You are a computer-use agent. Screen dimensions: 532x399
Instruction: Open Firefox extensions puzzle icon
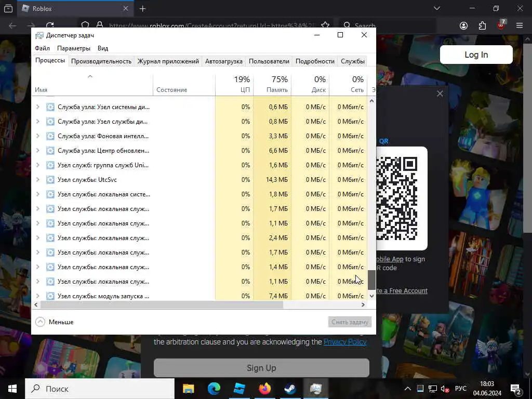[482, 26]
